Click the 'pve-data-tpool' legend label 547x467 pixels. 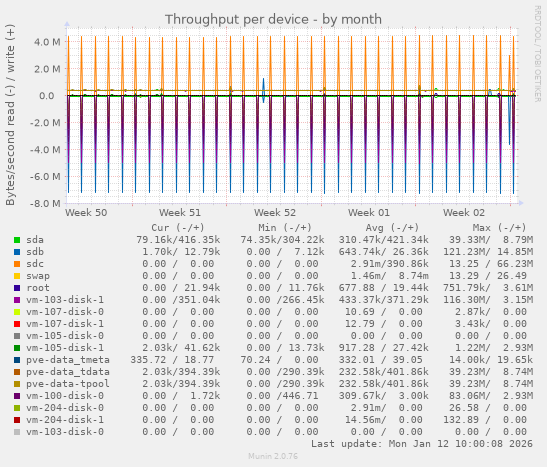point(68,384)
